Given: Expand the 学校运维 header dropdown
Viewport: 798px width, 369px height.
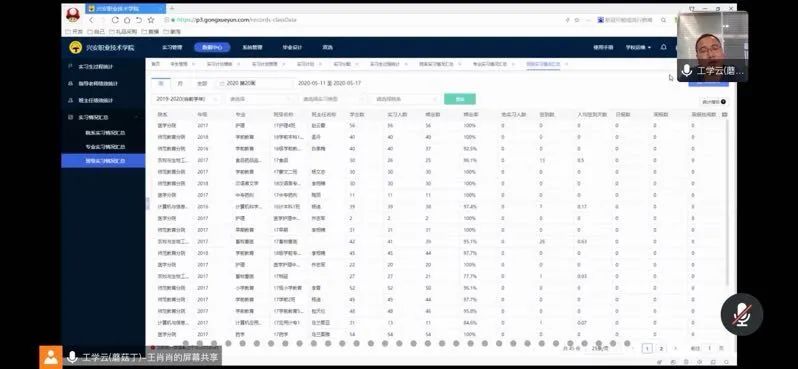Looking at the screenshot, I should pos(638,47).
